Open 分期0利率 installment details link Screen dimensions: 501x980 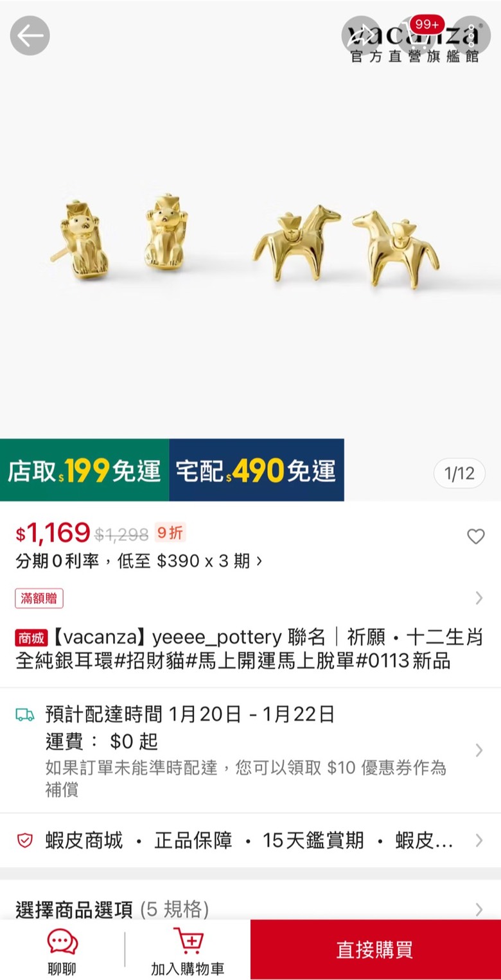click(139, 562)
